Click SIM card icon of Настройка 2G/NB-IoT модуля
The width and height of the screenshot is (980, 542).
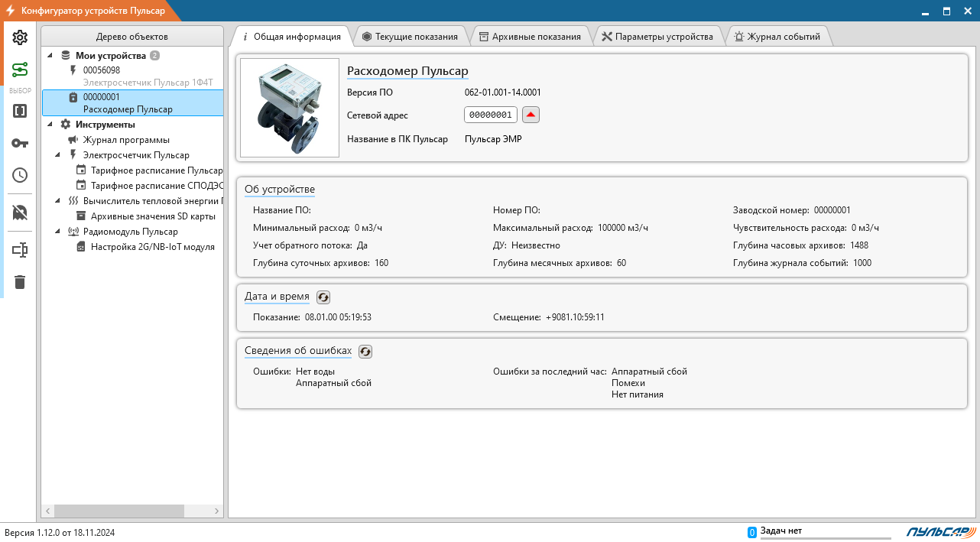click(x=81, y=247)
